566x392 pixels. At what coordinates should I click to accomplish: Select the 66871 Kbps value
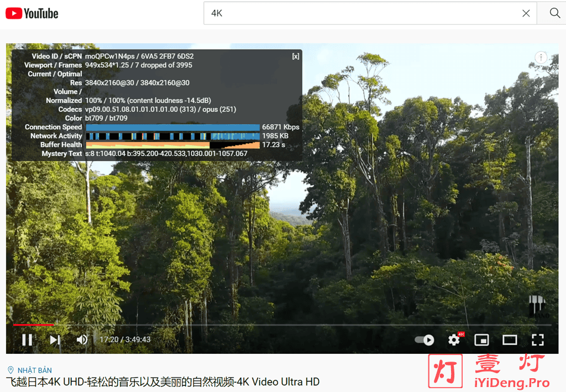tap(280, 127)
